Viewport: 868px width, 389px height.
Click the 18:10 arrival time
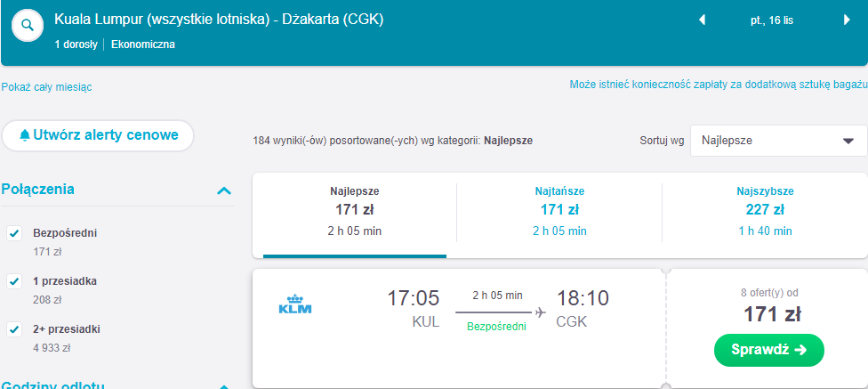pyautogui.click(x=583, y=298)
